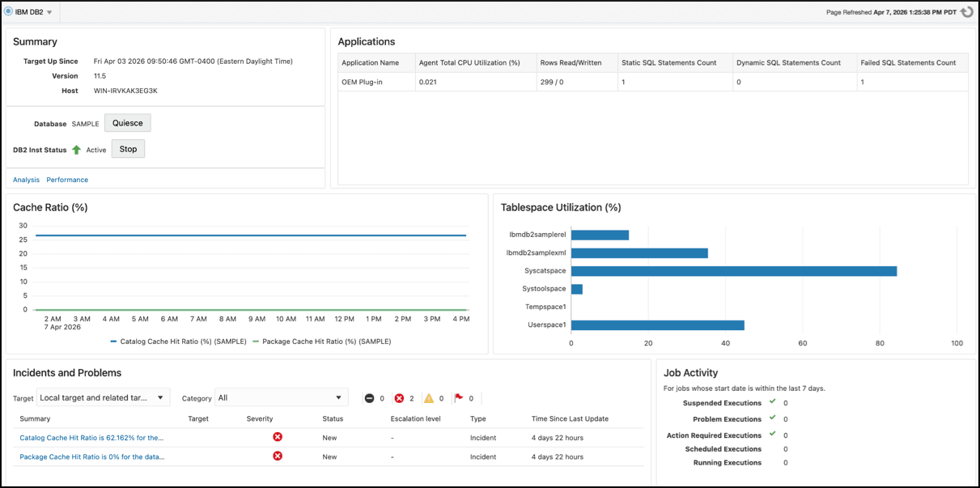
Task: Click severity icon for Package Cache incident
Action: click(x=278, y=456)
